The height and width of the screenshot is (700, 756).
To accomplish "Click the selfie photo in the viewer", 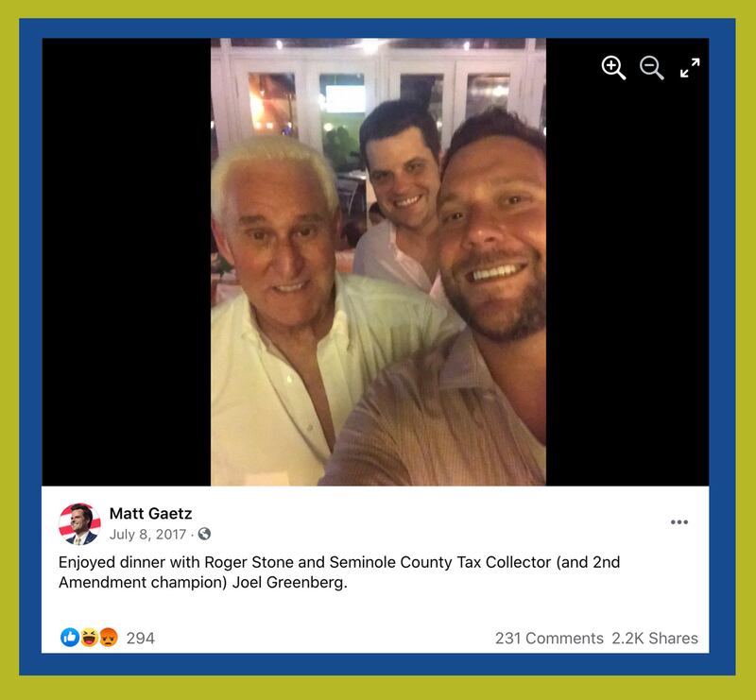I will [379, 262].
